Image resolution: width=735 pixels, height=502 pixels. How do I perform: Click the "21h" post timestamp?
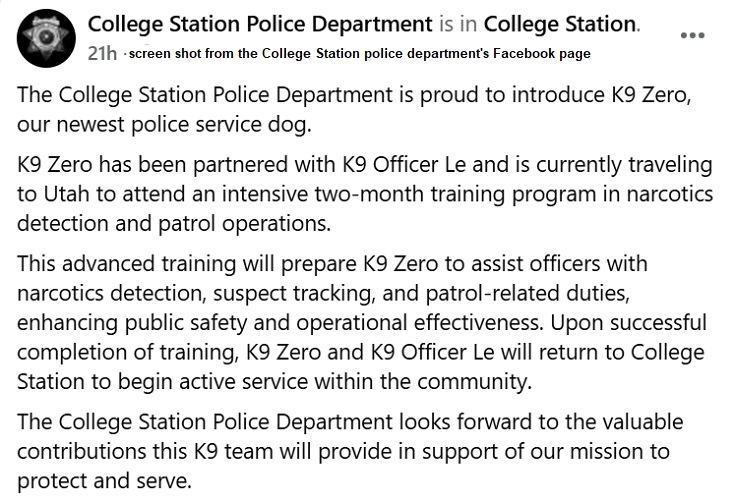tap(103, 53)
